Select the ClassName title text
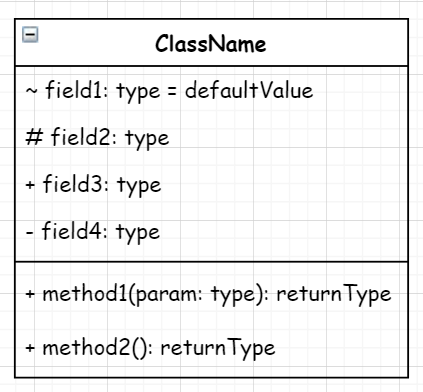This screenshot has width=423, height=392. point(211,44)
